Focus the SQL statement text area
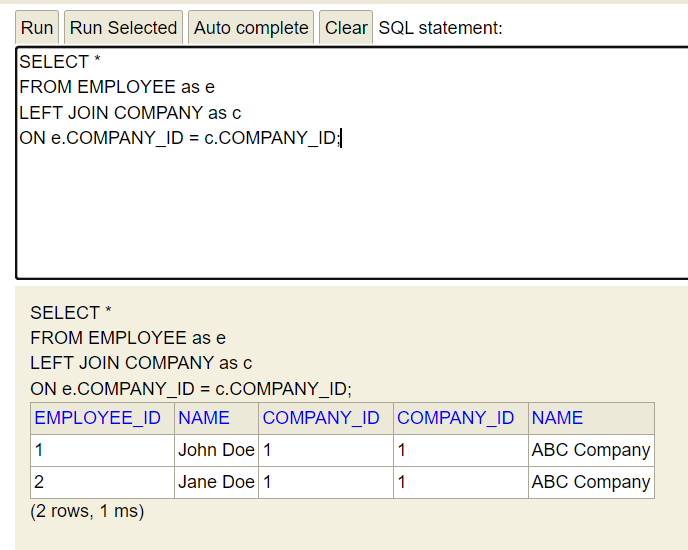 [x=352, y=162]
